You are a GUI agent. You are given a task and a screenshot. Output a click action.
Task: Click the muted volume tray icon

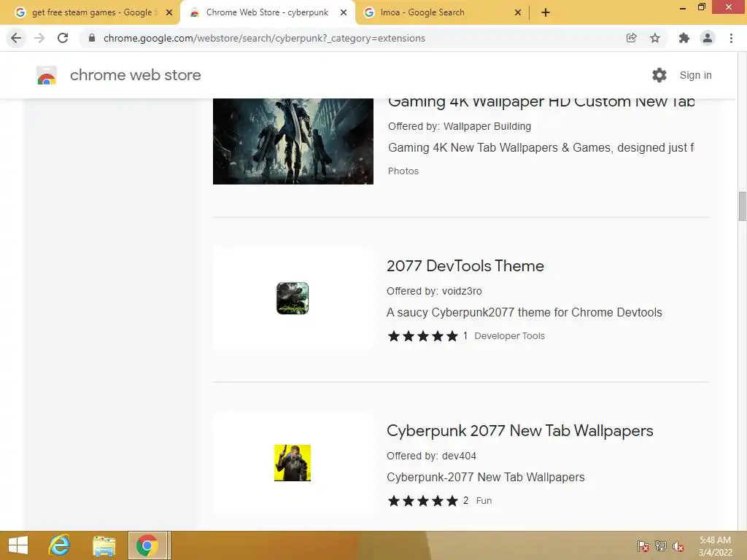(x=678, y=545)
